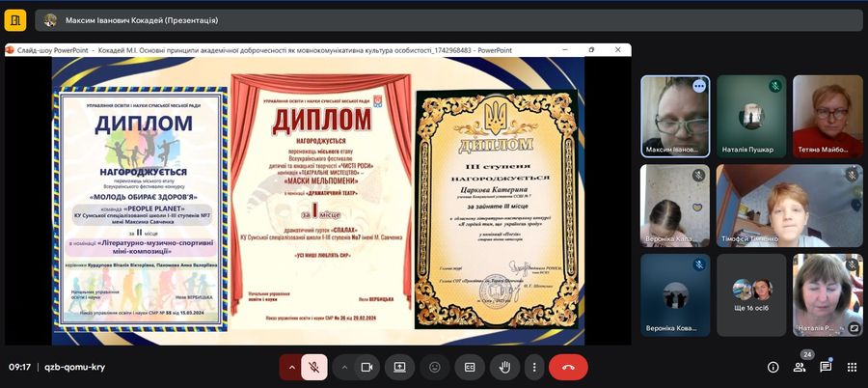Turn on the camera
Viewport: 868px width, 388px height.
(x=366, y=367)
